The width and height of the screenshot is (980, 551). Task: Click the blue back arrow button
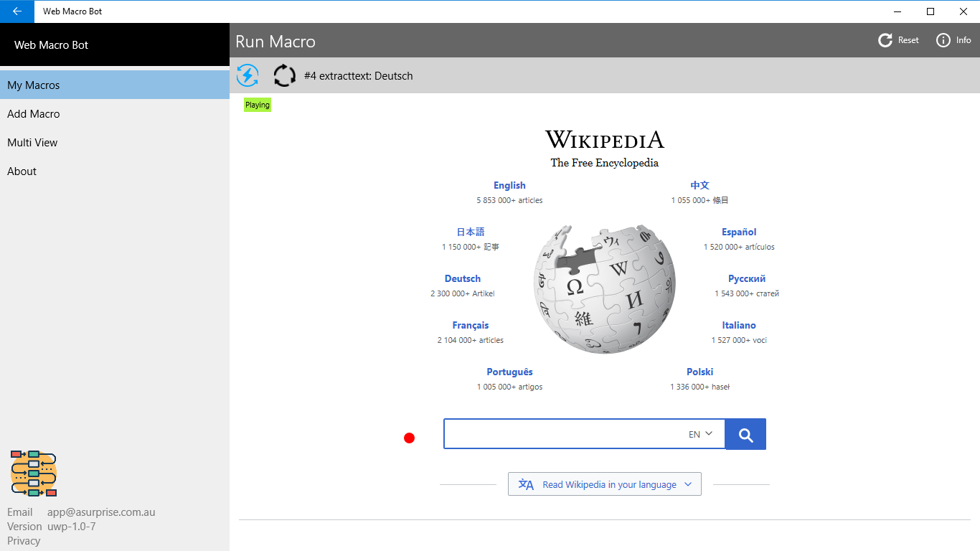(17, 11)
